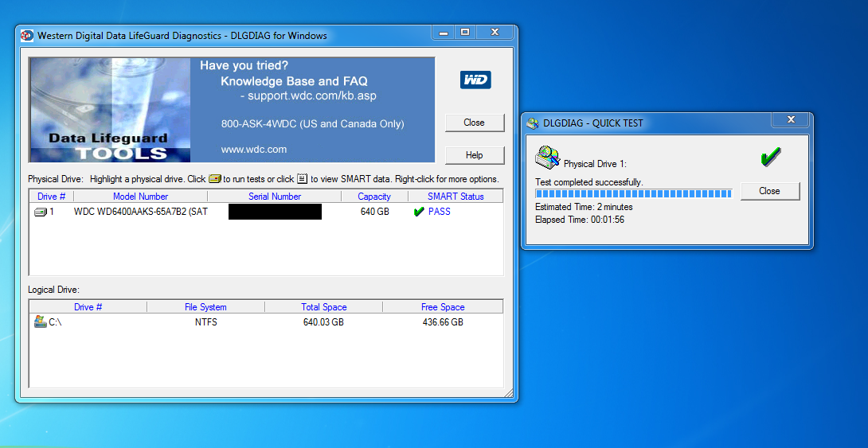
Task: Click the Data Lifeguard Tools banner image
Action: (110, 110)
